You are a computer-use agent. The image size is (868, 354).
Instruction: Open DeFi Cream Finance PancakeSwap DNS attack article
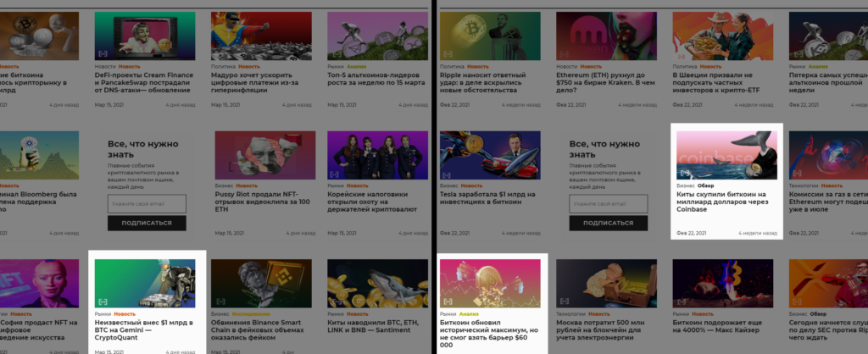tap(144, 82)
